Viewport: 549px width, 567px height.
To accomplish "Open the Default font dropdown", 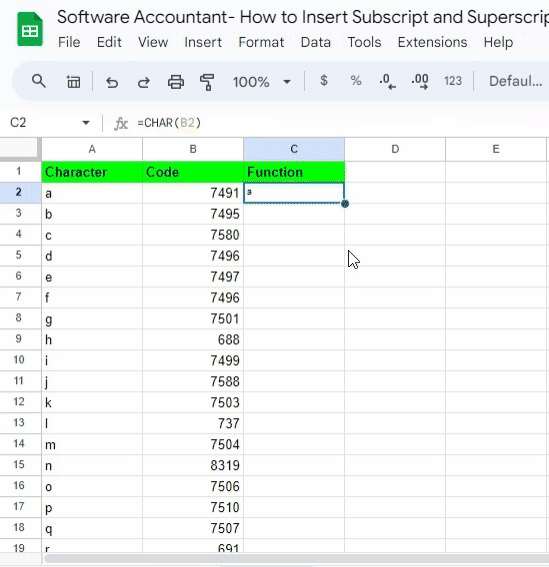I will pos(516,81).
